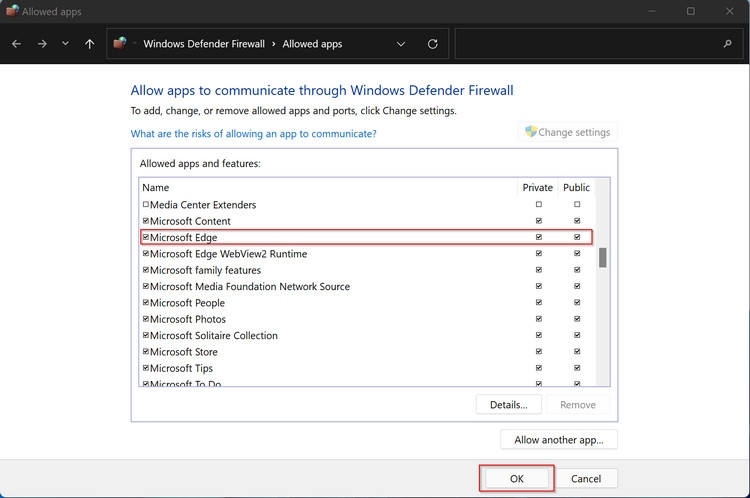Sort list by Name column header
The image size is (750, 498).
(156, 188)
